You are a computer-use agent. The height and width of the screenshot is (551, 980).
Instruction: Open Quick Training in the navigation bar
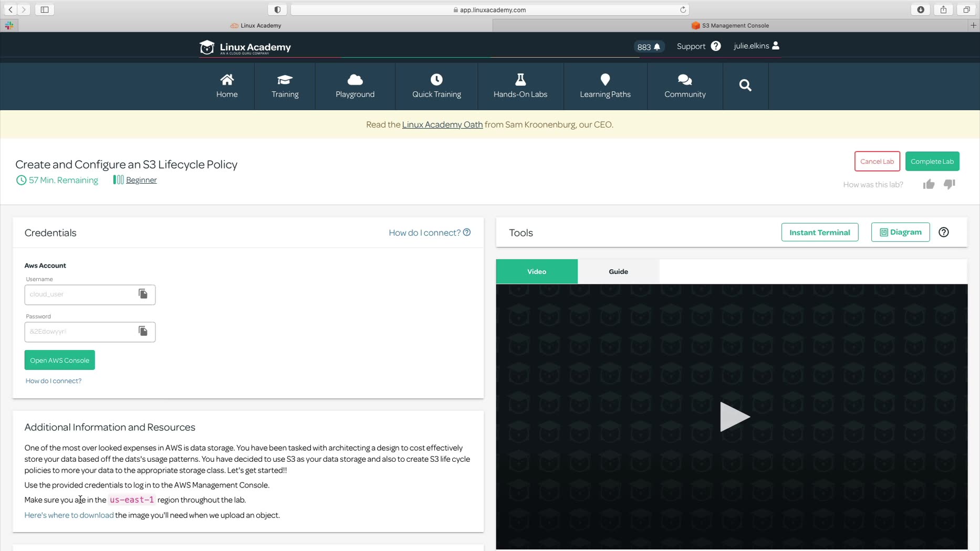(436, 86)
